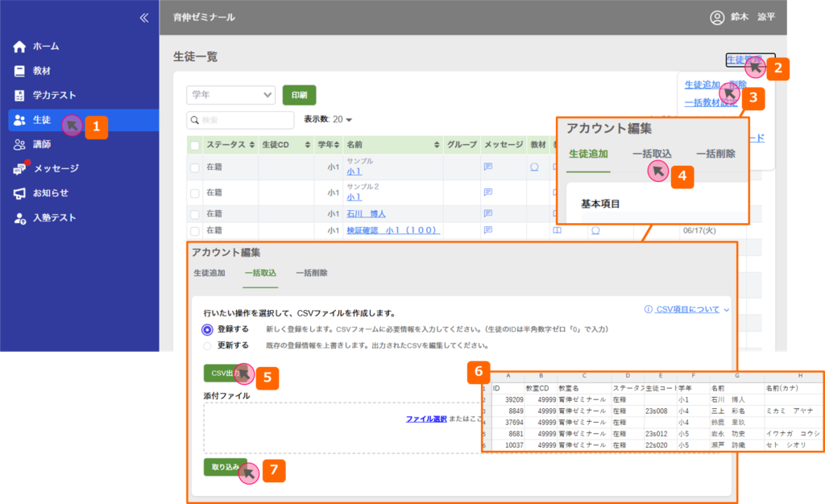Select 生徒 in the sidebar menu
825x504 pixels.
pyautogui.click(x=42, y=120)
